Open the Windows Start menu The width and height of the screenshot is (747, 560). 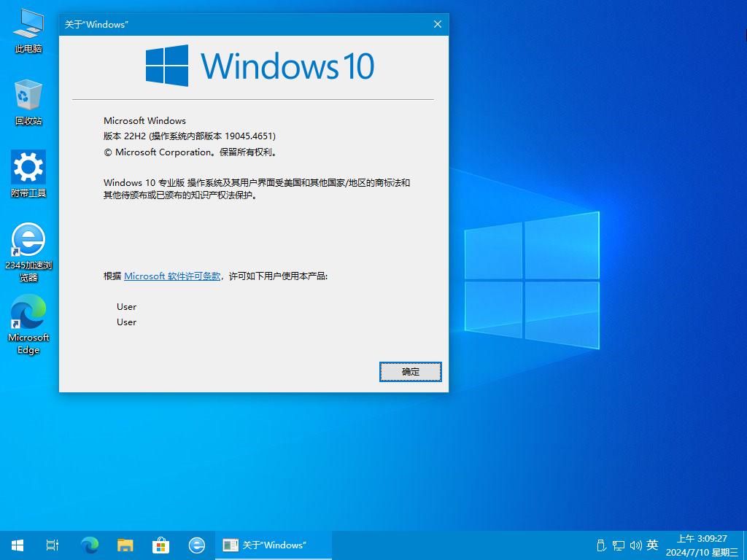pyautogui.click(x=18, y=545)
